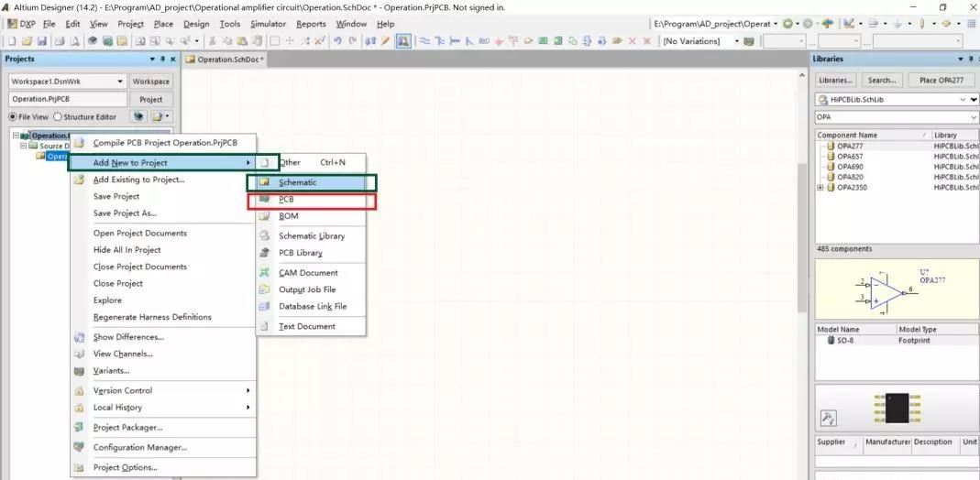Click the Place Wire toolbar icon
The image size is (980, 480).
pos(426,41)
